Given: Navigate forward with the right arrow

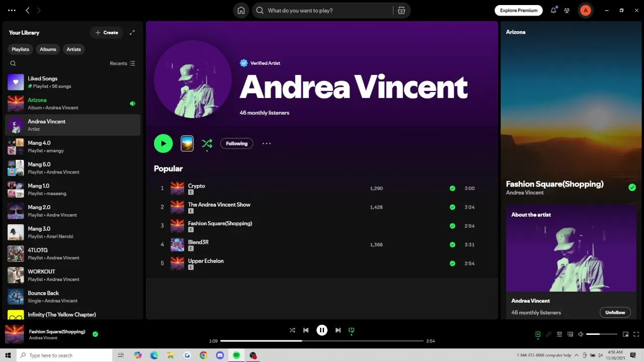Looking at the screenshot, I should (39, 10).
